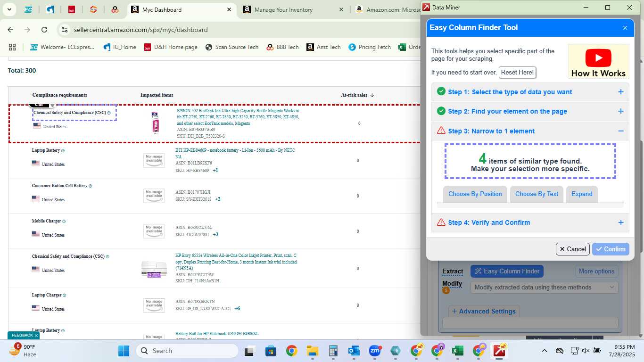The width and height of the screenshot is (644, 362).
Task: Expand +2 more items for SKU SY-EXT32018
Action: coord(218,199)
